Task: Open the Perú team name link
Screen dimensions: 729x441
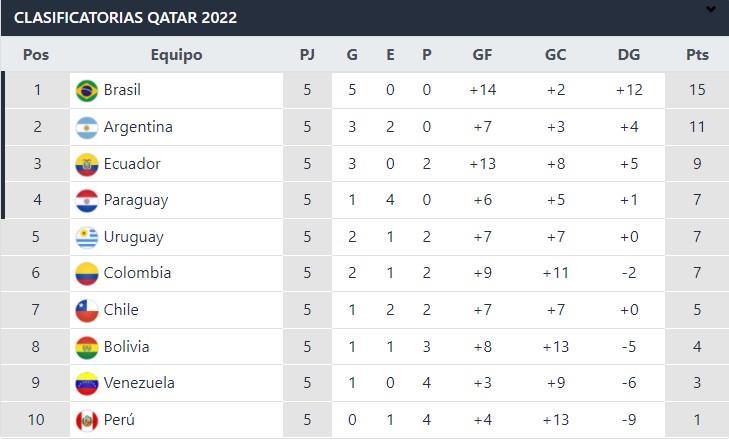Action: [x=118, y=420]
